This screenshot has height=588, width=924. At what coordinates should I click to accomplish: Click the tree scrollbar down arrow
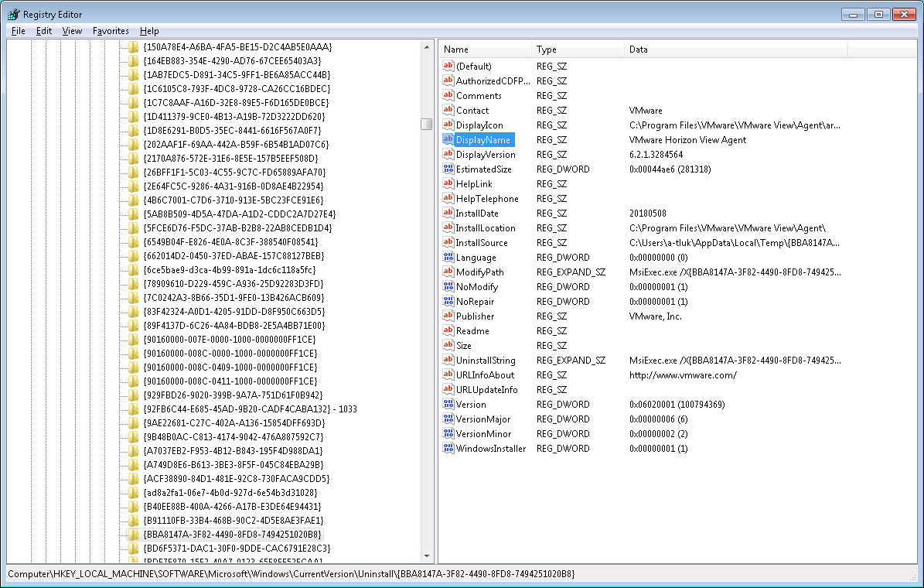[x=427, y=556]
